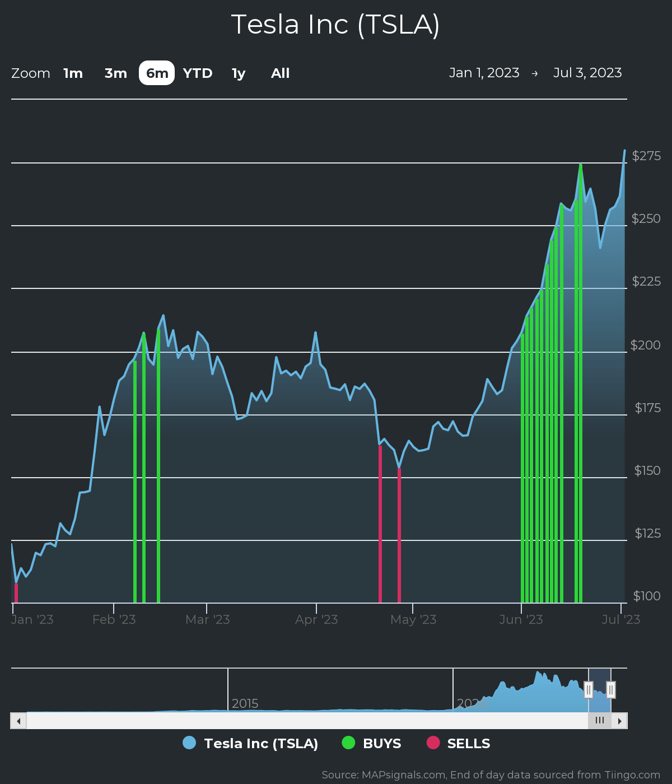672x784 pixels.
Task: Click the $200 y-axis label
Action: 646,345
